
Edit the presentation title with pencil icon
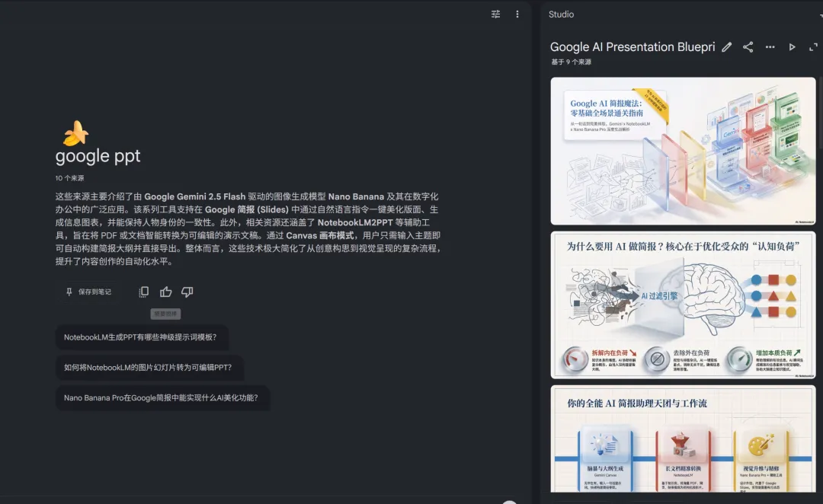(x=726, y=47)
